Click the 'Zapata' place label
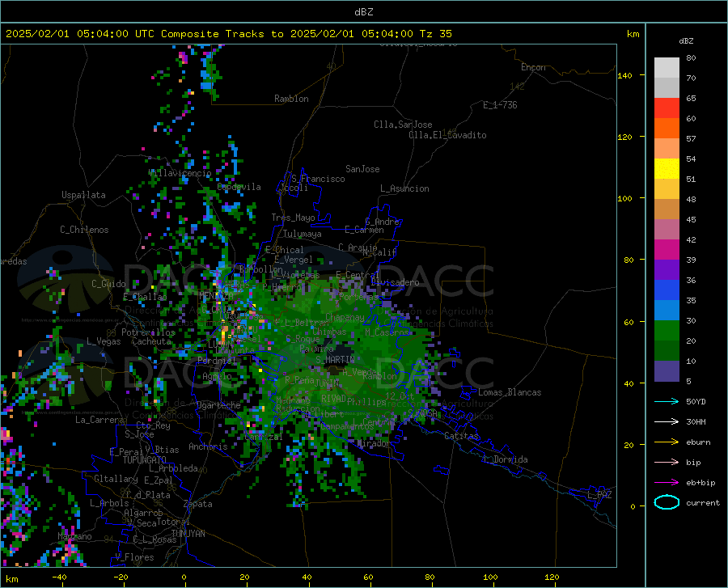The height and width of the screenshot is (588, 728). (198, 504)
